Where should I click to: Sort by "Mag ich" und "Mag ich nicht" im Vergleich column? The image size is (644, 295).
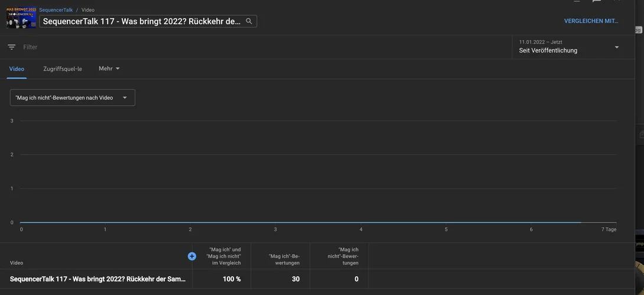[223, 256]
